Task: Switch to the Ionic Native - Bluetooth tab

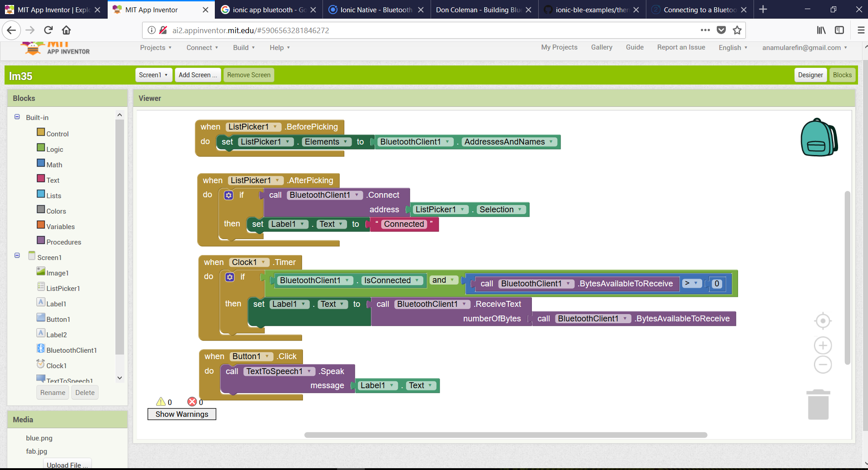Action: (377, 10)
